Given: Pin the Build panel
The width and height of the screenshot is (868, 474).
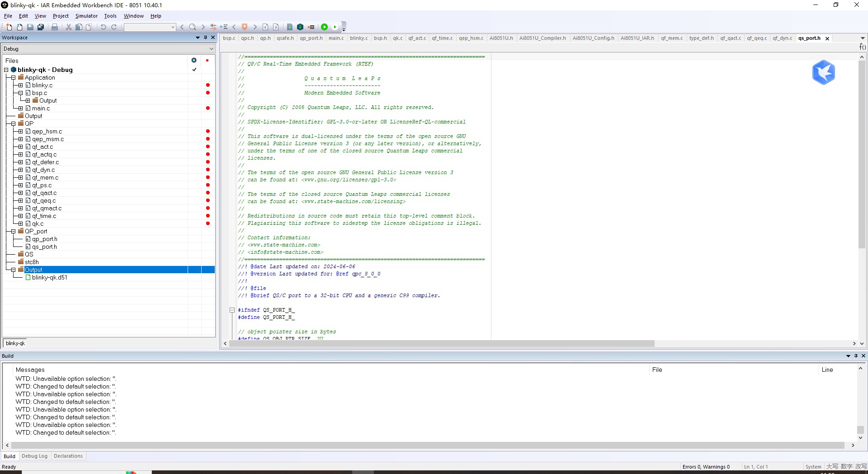Looking at the screenshot, I should (x=856, y=356).
